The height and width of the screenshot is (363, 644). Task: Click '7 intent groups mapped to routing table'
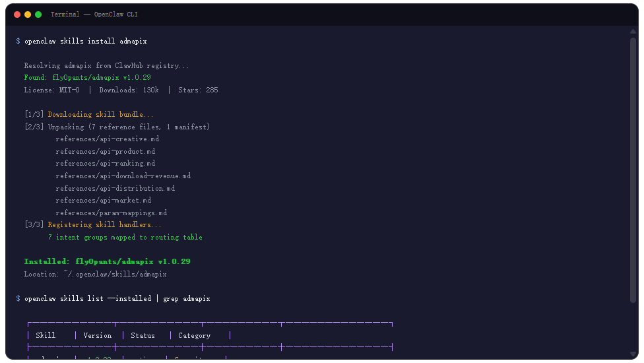coord(125,238)
